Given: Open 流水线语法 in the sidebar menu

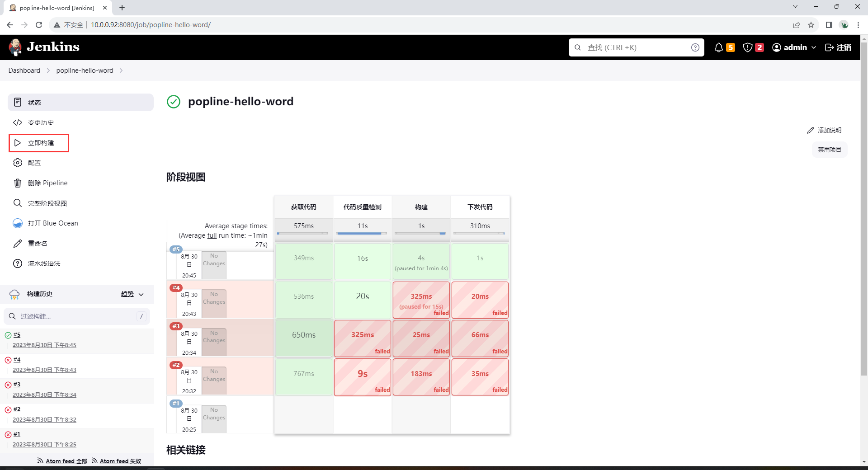Looking at the screenshot, I should pos(80,263).
